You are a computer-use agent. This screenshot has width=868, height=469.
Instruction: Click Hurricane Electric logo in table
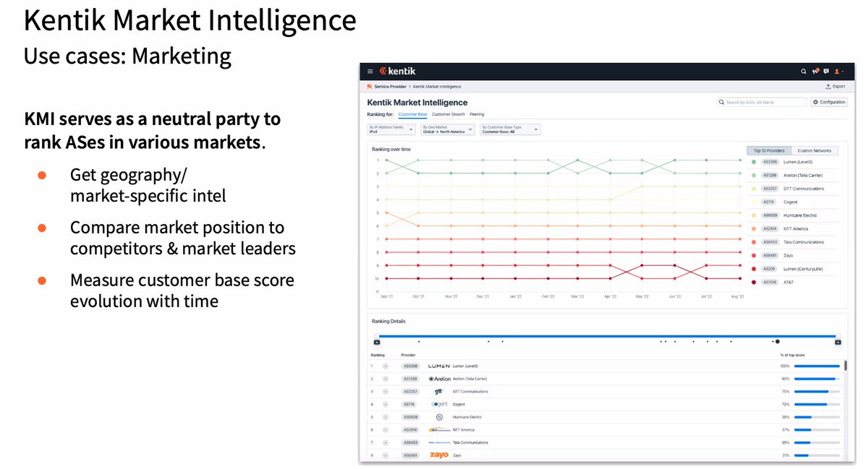[439, 417]
